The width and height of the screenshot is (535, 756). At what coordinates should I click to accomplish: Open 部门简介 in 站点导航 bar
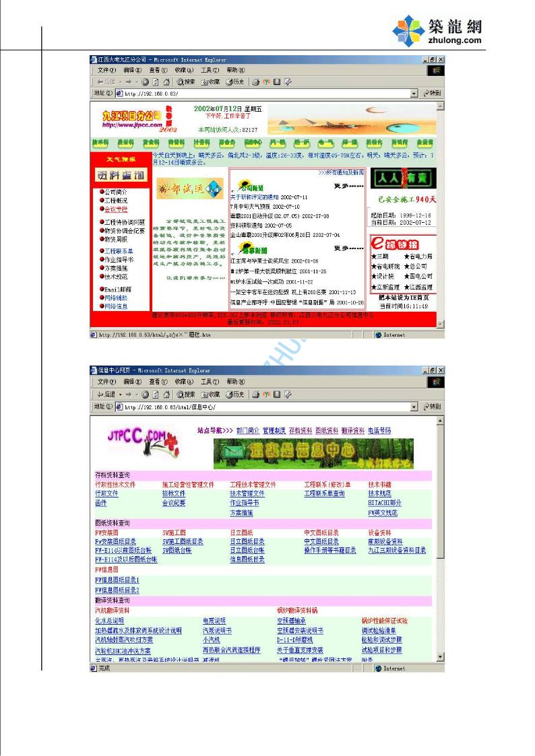click(x=248, y=431)
